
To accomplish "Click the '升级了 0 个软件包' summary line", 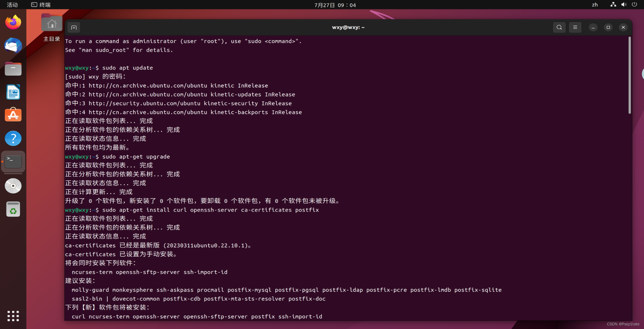I will [203, 201].
